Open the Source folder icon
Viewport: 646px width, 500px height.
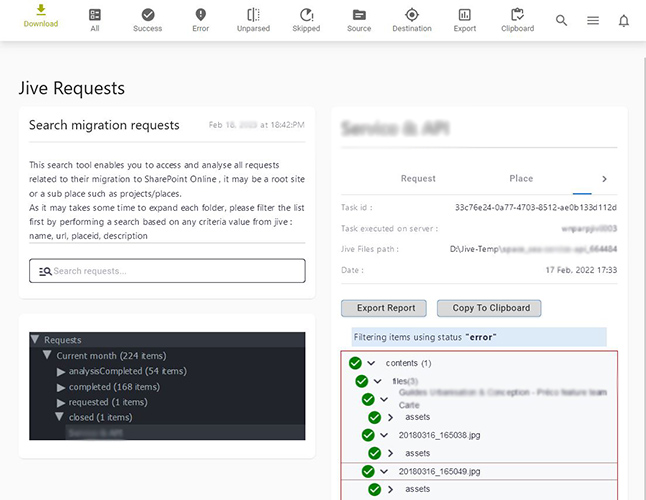[359, 15]
